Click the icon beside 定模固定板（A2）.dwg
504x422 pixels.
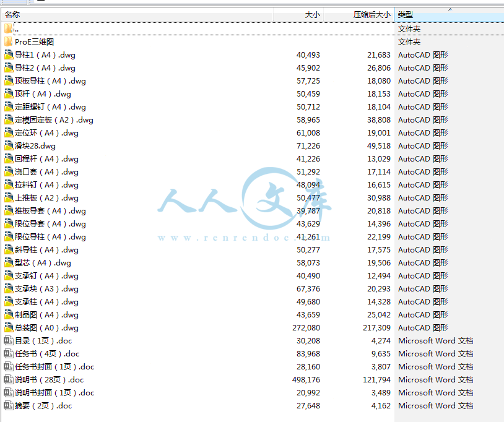pos(9,120)
